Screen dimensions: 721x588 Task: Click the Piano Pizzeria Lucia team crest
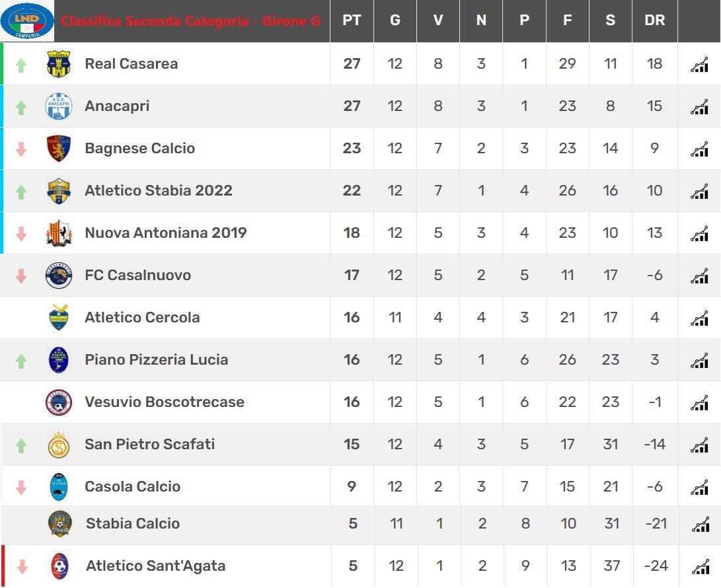[x=59, y=360]
